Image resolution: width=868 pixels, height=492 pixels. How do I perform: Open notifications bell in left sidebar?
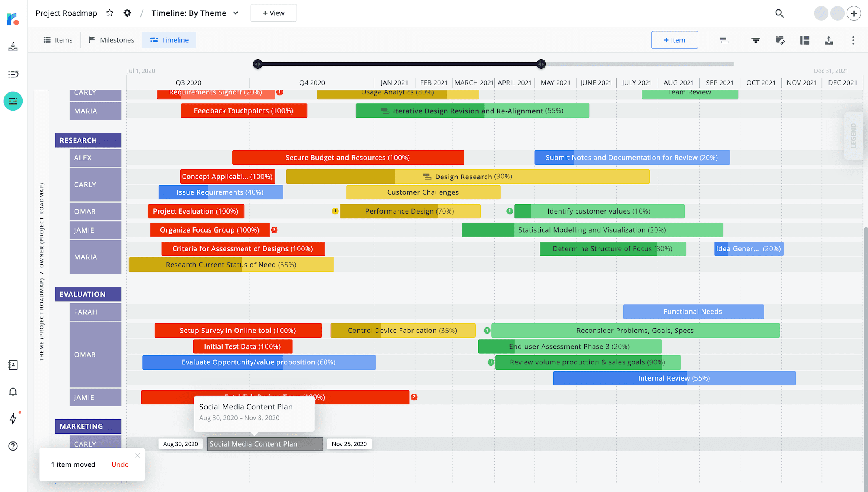click(x=13, y=391)
